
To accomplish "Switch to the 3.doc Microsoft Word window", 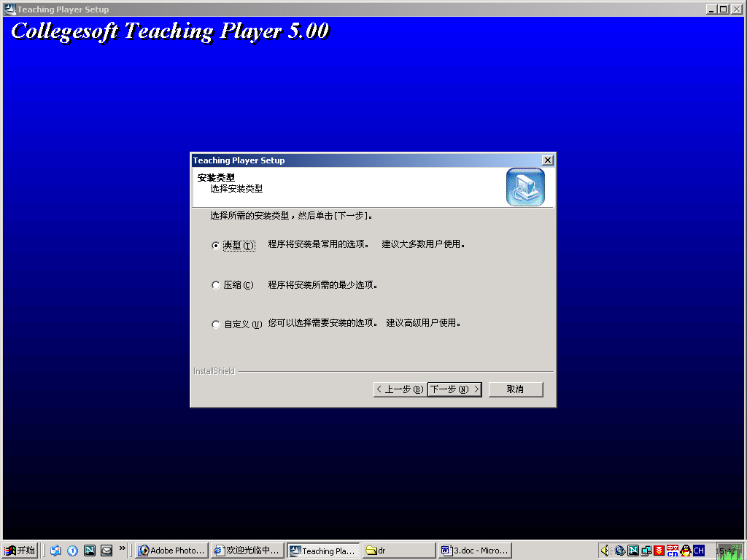I will point(474,551).
